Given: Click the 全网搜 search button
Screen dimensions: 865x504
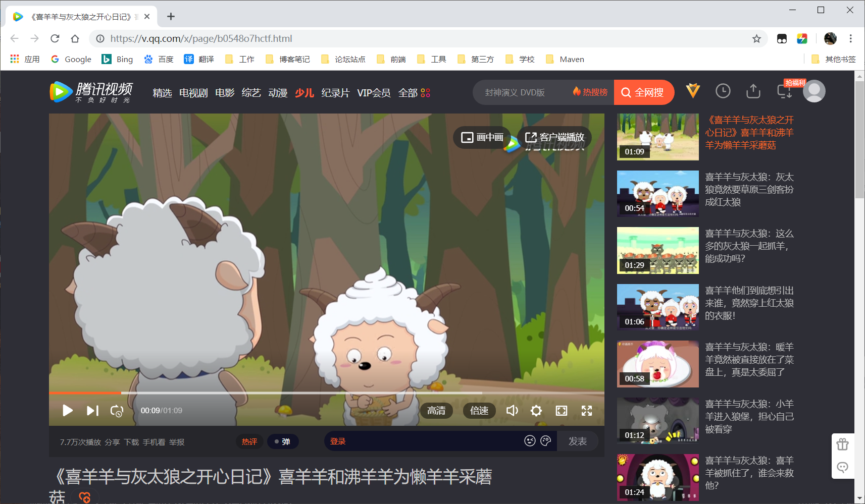Looking at the screenshot, I should (643, 92).
